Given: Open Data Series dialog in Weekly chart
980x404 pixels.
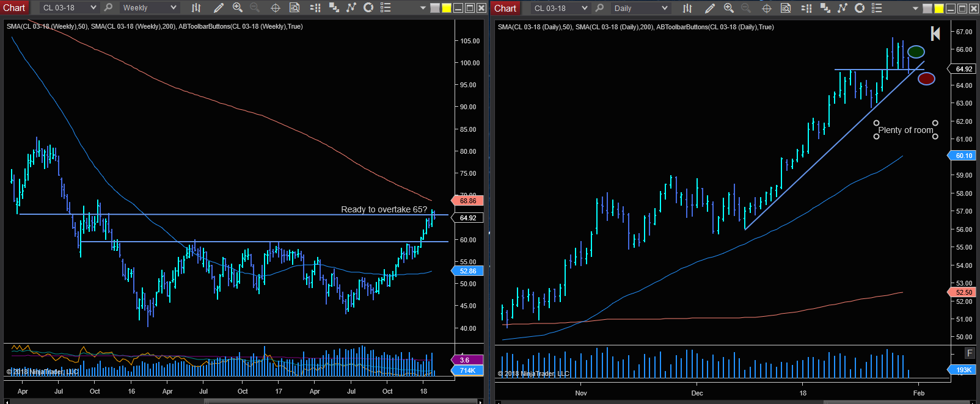Looking at the screenshot, I should click(334, 8).
